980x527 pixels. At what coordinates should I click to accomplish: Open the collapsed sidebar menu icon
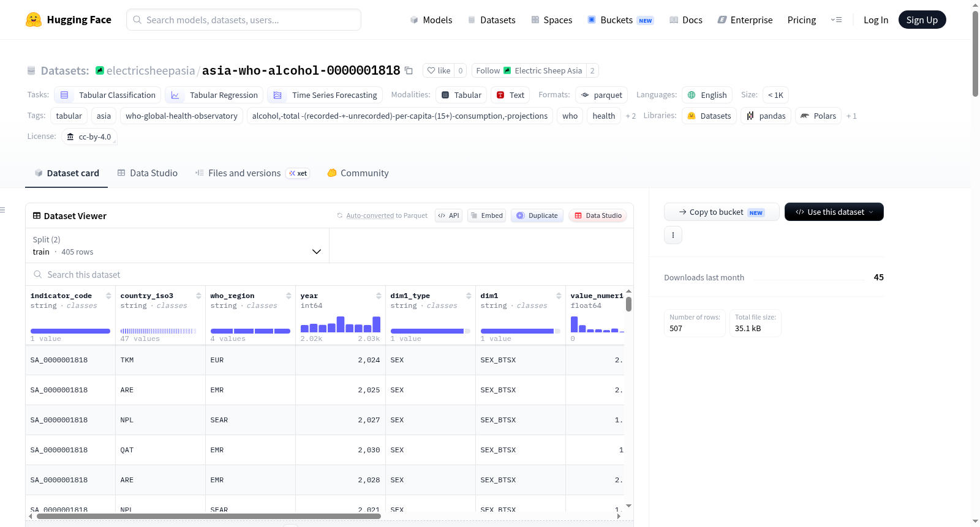(2, 210)
